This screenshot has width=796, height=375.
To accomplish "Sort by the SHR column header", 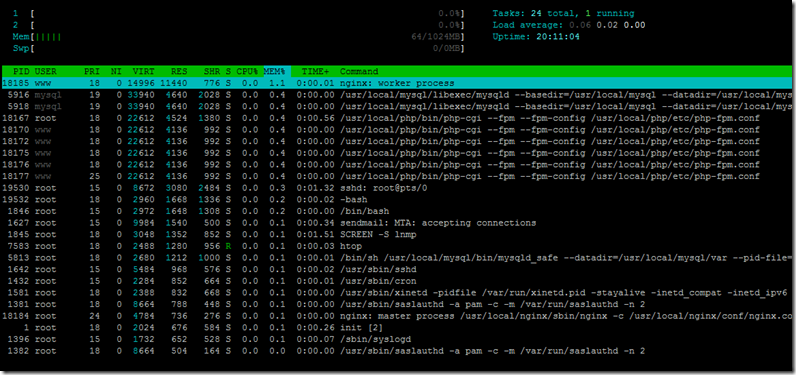I will pyautogui.click(x=212, y=72).
